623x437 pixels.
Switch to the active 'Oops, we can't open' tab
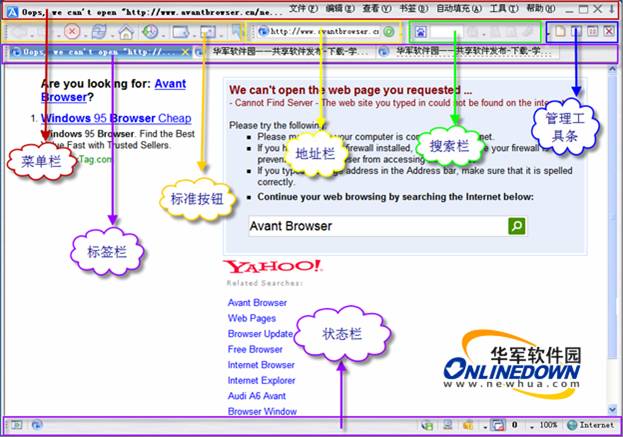pos(99,52)
